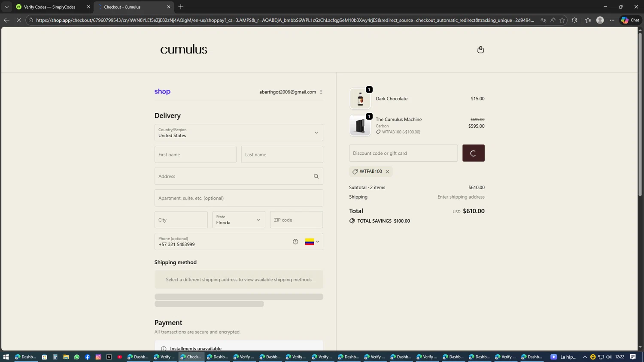Open X app from taskbar
The width and height of the screenshot is (644, 362).
click(x=109, y=357)
